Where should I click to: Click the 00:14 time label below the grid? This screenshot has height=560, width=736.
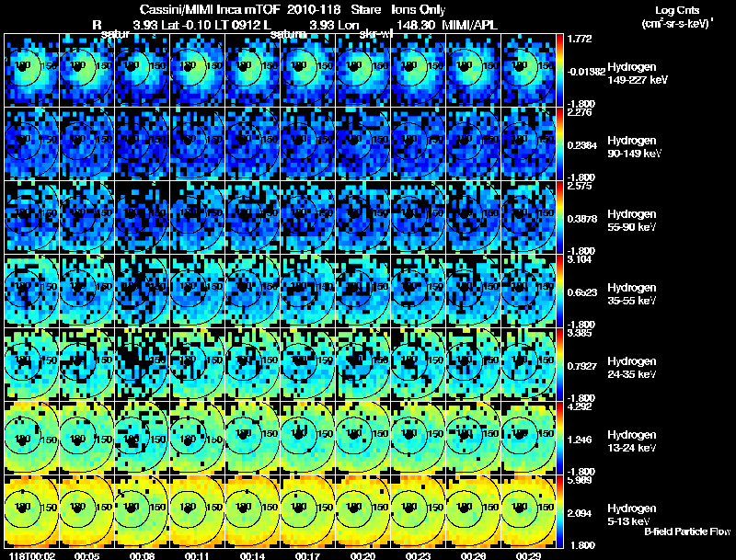tap(253, 555)
